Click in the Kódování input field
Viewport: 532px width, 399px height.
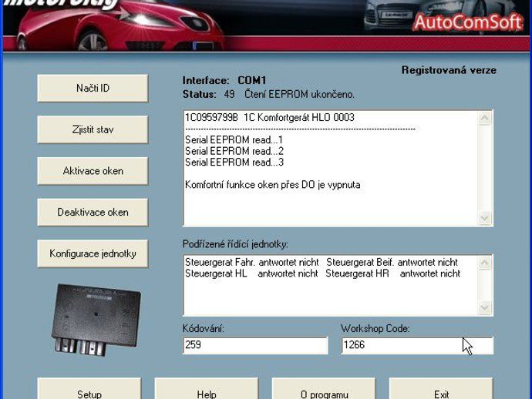(255, 345)
